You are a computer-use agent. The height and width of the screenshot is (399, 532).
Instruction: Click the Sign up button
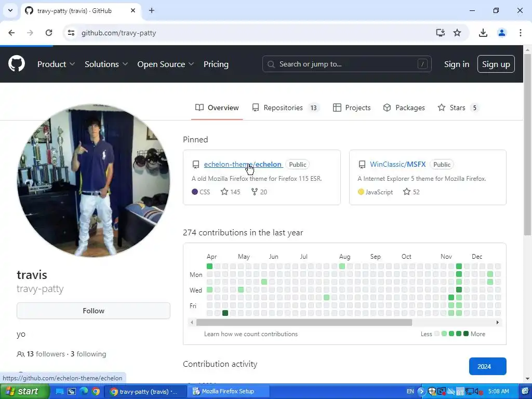pyautogui.click(x=496, y=64)
